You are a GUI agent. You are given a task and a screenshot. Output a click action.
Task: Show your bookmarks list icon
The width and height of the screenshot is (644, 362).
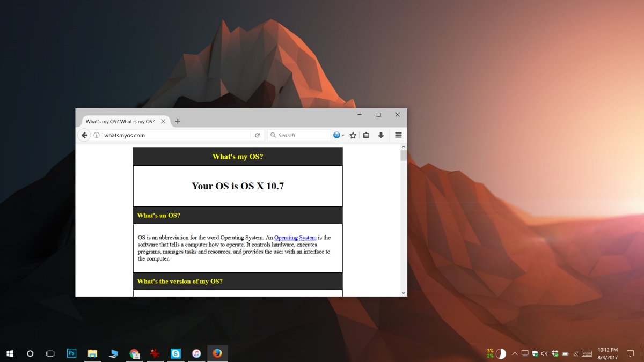(x=366, y=135)
